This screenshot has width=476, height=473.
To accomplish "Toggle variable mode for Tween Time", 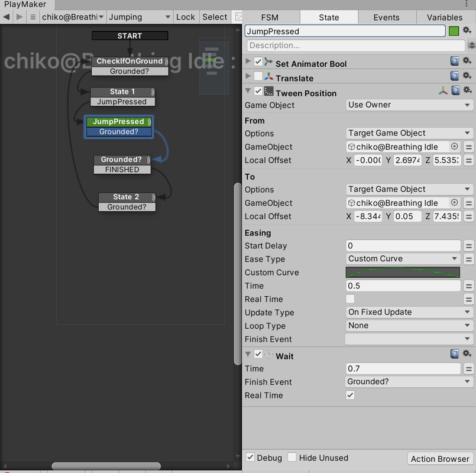I will click(x=468, y=286).
